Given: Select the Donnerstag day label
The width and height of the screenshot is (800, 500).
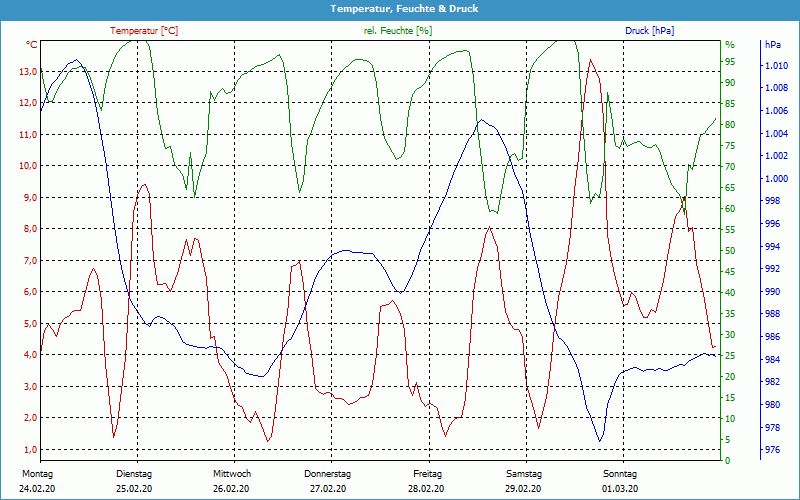Looking at the screenshot, I should pos(328,474).
